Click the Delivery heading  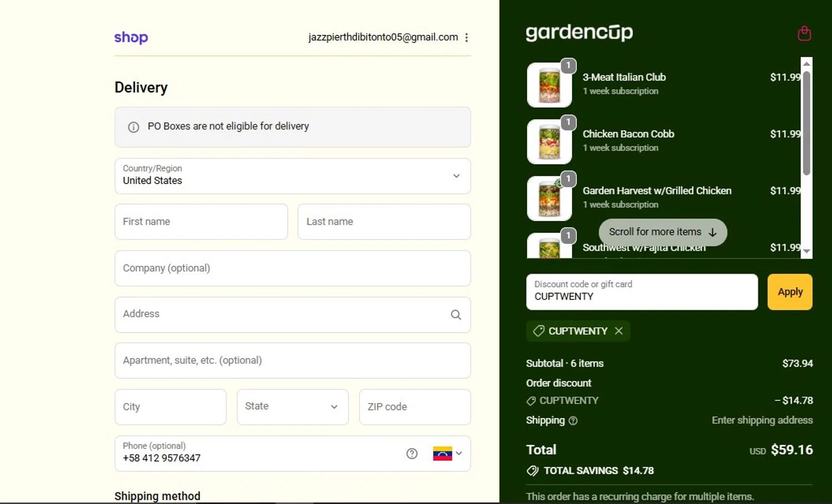click(x=141, y=88)
